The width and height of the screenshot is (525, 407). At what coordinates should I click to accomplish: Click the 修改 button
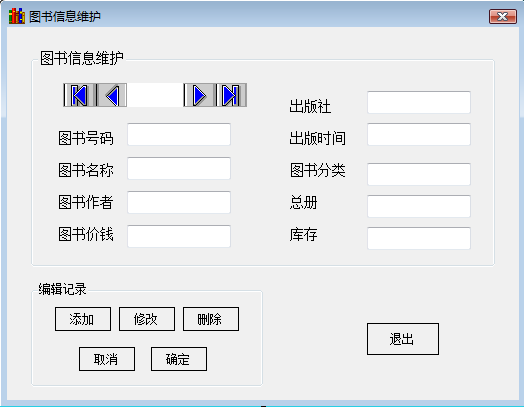(147, 319)
